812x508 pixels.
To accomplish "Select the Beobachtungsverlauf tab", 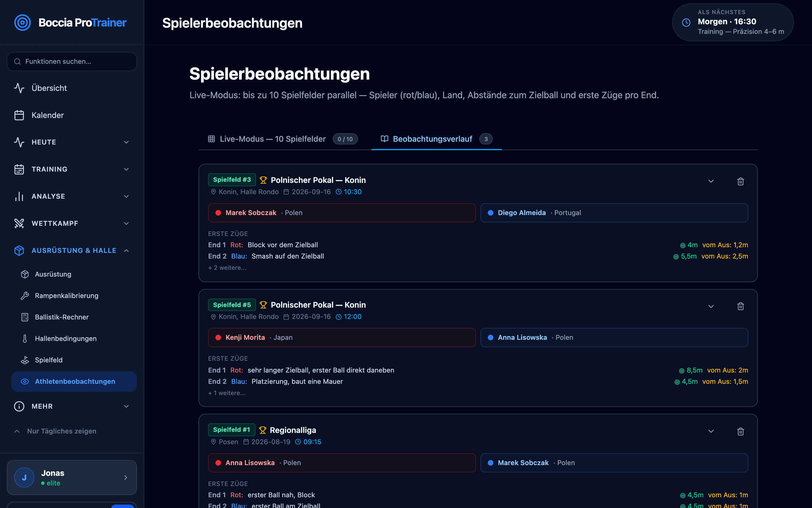I will (436, 139).
